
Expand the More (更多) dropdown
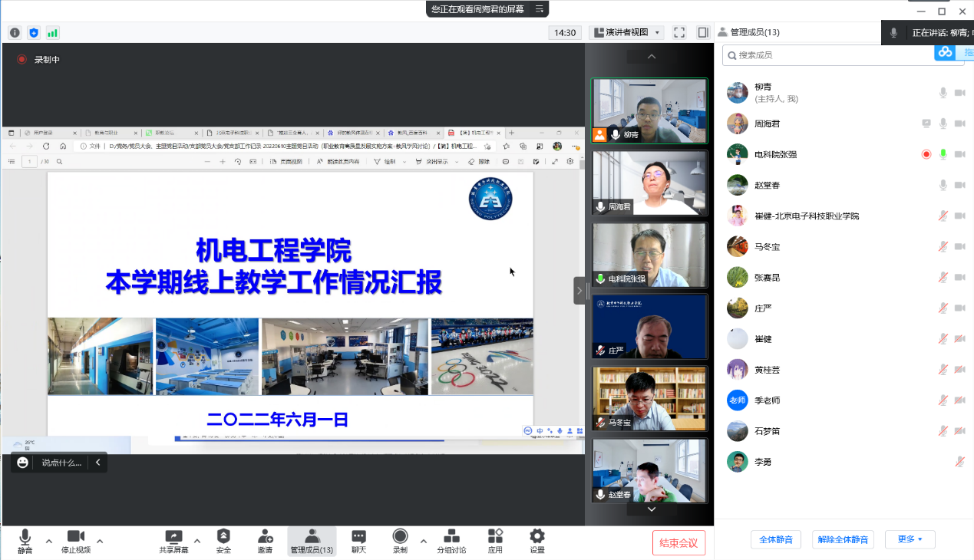click(x=910, y=539)
